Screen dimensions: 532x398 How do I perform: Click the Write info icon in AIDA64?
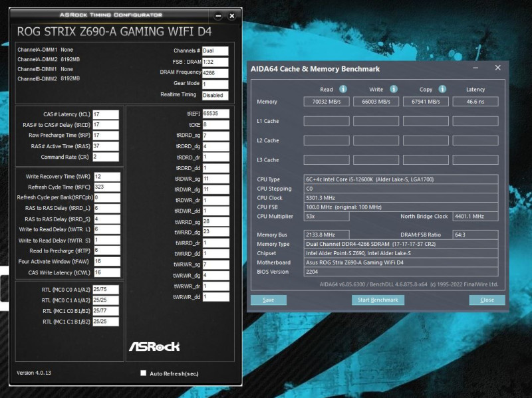click(x=393, y=89)
